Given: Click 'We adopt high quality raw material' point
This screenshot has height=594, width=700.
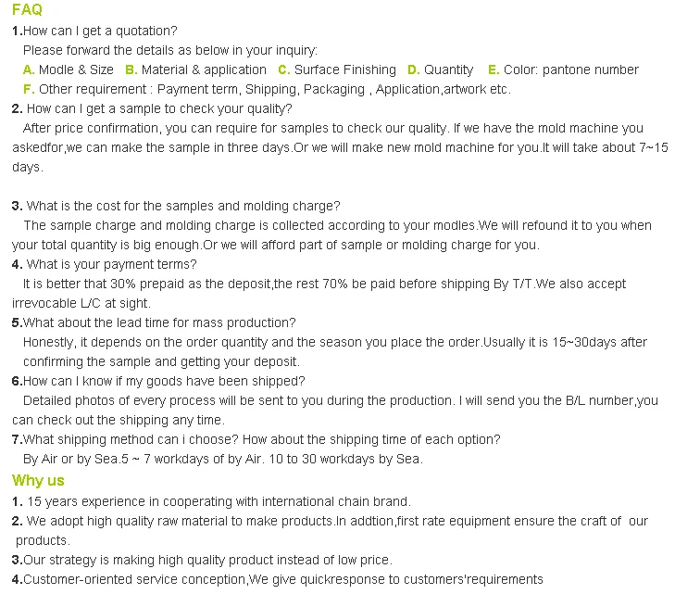Looking at the screenshot, I should [x=330, y=531].
